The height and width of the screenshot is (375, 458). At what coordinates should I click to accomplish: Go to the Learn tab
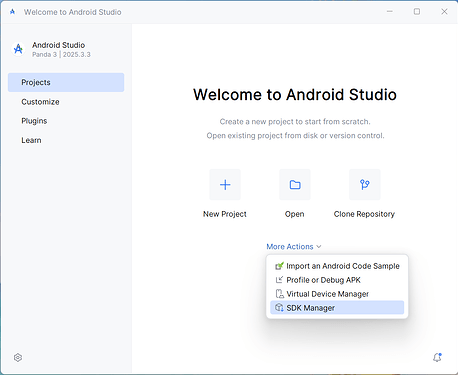[66, 140]
